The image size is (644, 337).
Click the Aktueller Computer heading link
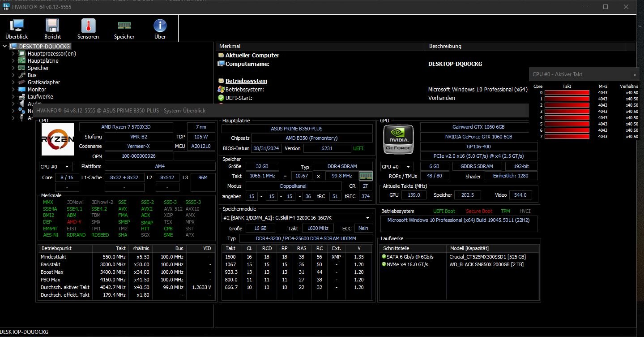(x=252, y=56)
